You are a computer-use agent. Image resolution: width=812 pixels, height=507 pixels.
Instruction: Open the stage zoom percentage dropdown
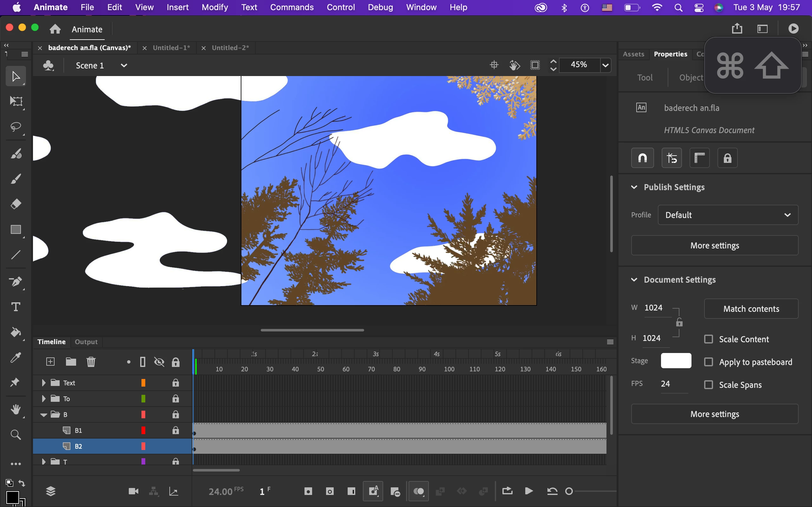(x=605, y=65)
